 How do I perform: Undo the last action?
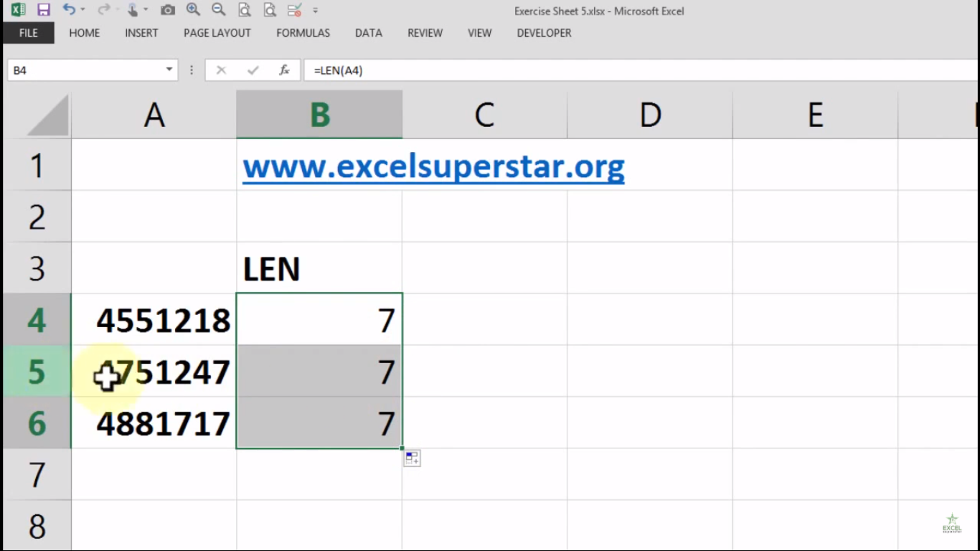68,10
